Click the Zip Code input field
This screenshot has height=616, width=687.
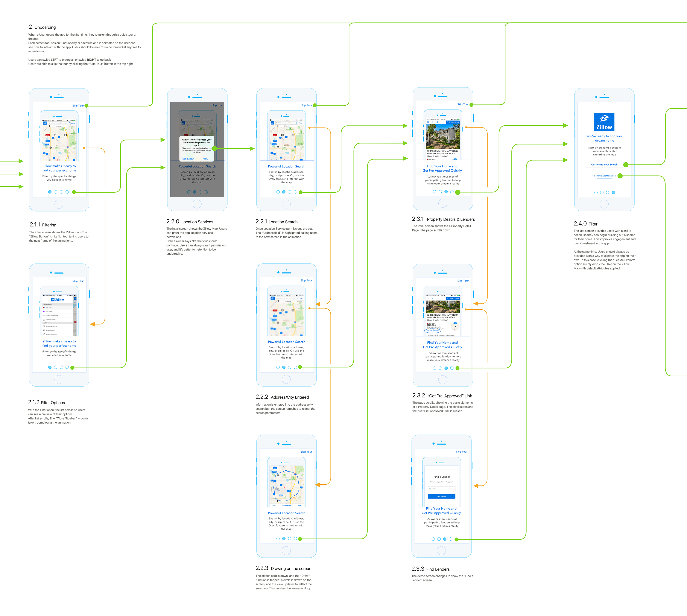(x=441, y=489)
